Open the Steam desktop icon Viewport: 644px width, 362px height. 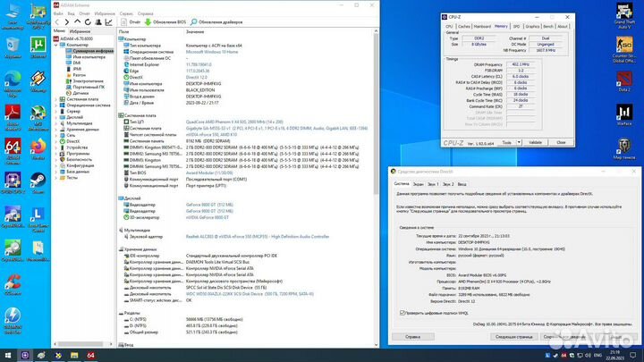[38, 183]
